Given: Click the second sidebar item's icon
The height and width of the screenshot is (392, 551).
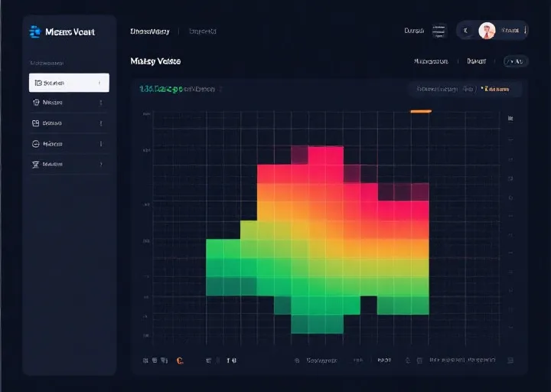Looking at the screenshot, I should pos(36,103).
